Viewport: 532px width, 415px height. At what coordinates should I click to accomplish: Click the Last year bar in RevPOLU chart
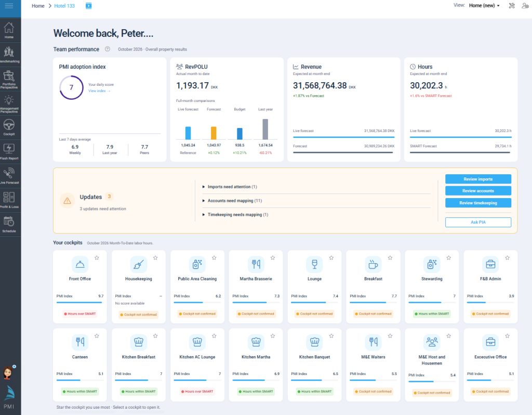(x=265, y=129)
